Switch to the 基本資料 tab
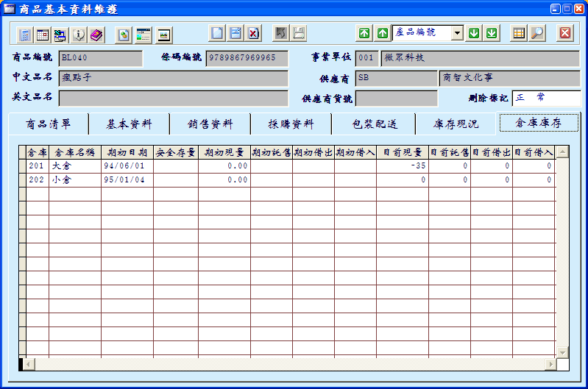Screen dimensions: 588x389 pyautogui.click(x=130, y=124)
